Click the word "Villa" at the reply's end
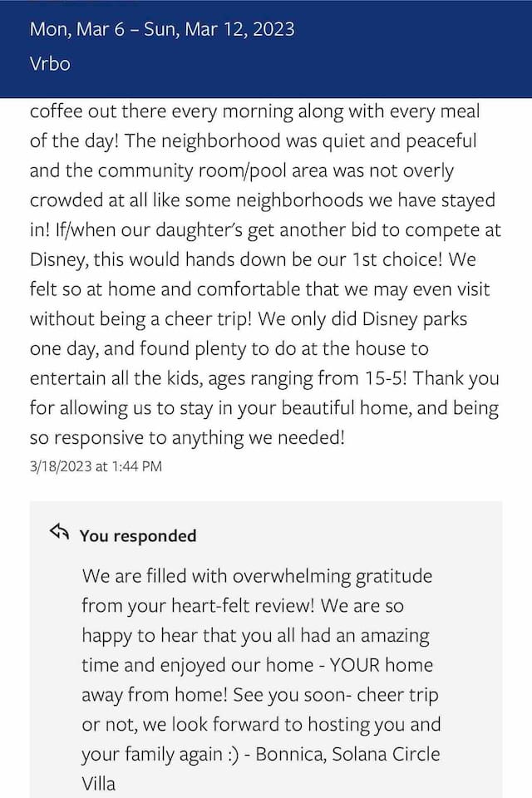 click(x=98, y=784)
